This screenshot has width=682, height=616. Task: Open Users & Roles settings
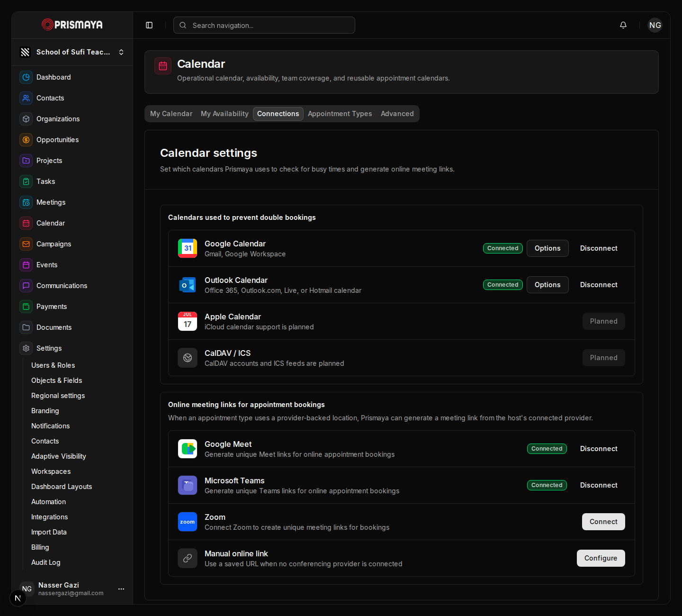pyautogui.click(x=53, y=365)
